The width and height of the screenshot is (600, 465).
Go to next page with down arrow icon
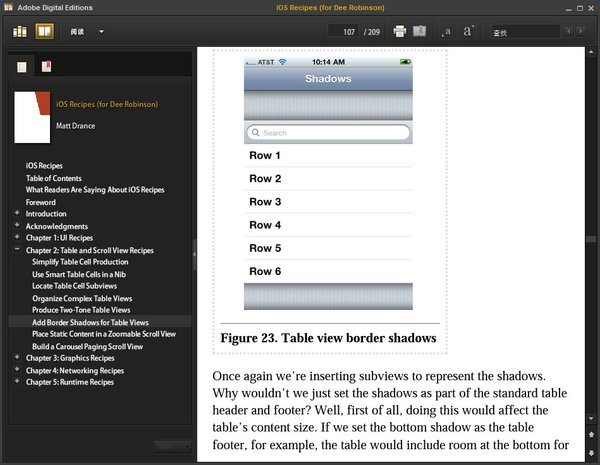tap(591, 453)
